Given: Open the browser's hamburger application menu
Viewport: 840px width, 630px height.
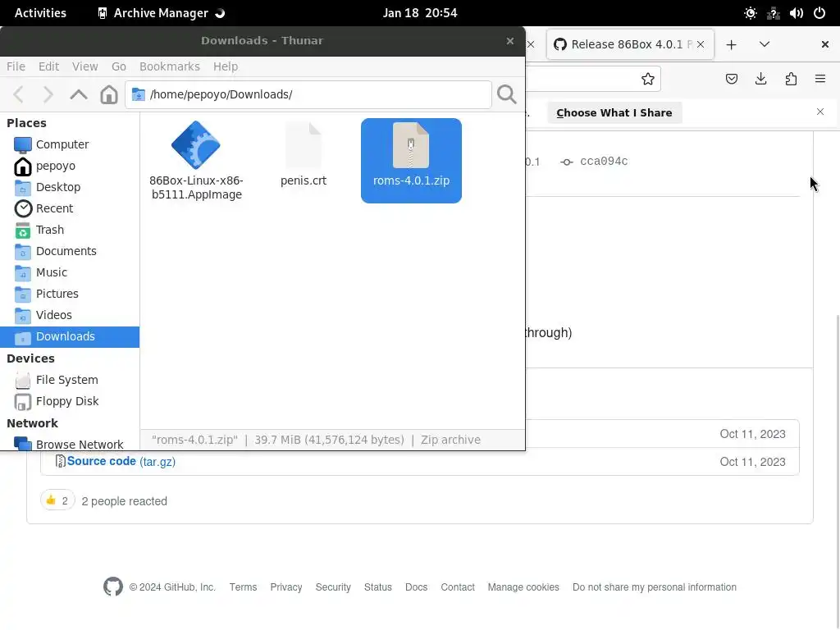Looking at the screenshot, I should (x=820, y=80).
